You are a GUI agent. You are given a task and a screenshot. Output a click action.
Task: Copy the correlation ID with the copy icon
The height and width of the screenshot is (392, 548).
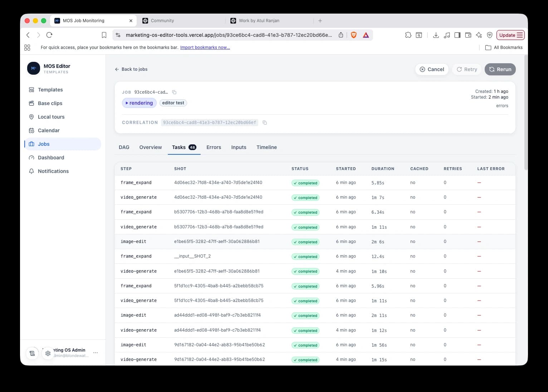point(265,123)
